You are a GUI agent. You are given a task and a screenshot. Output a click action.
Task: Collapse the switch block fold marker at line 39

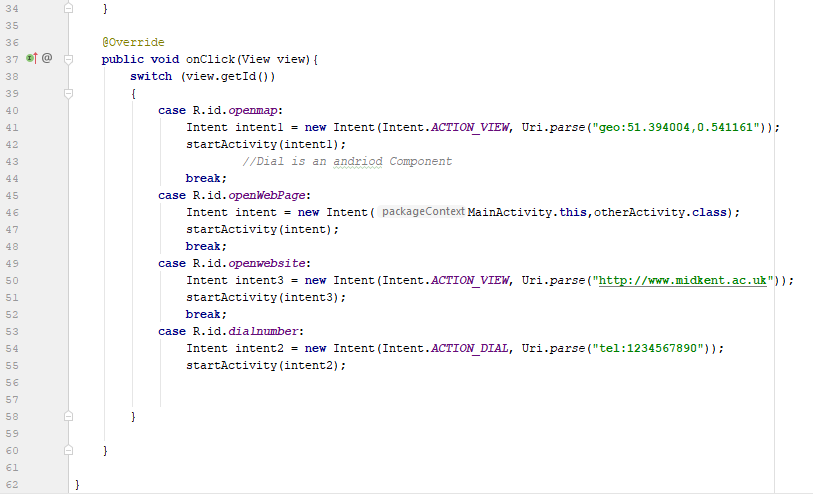click(x=68, y=93)
